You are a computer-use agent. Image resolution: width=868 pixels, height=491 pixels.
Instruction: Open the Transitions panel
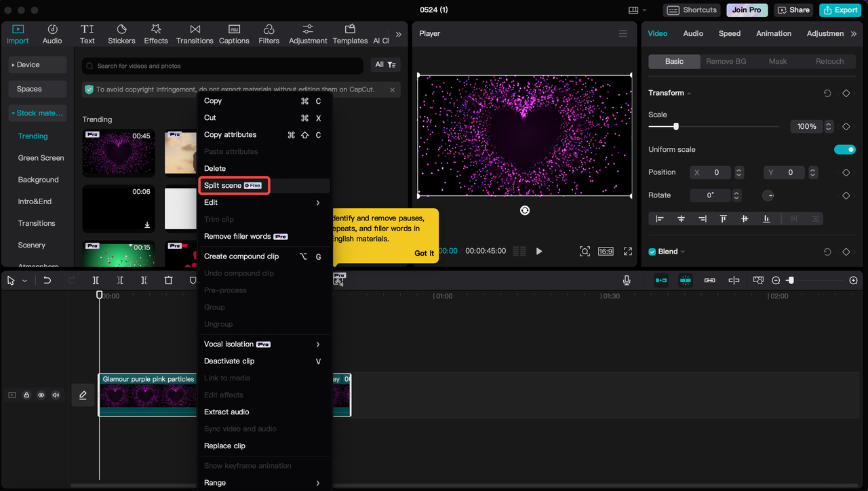tap(195, 33)
